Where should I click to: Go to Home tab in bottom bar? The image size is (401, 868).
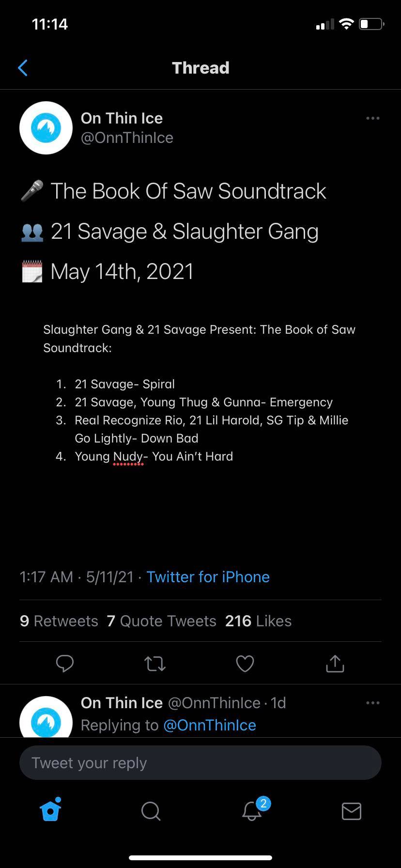pos(51,809)
